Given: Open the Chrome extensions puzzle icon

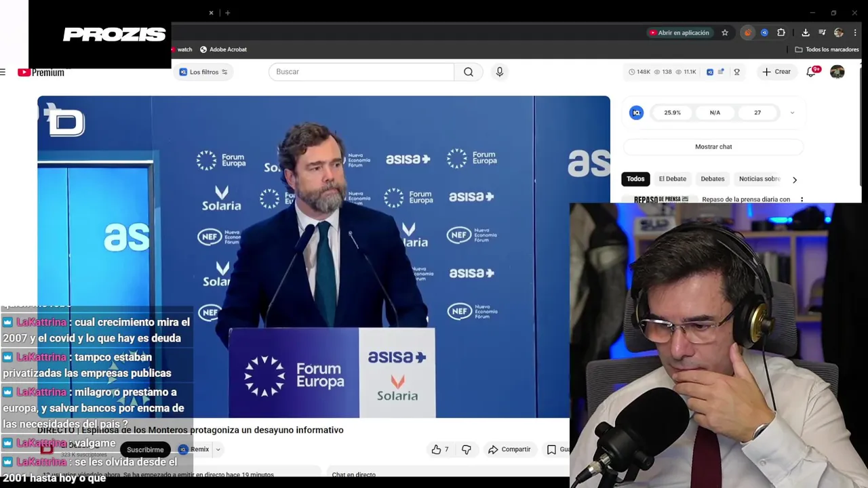Looking at the screenshot, I should [781, 33].
